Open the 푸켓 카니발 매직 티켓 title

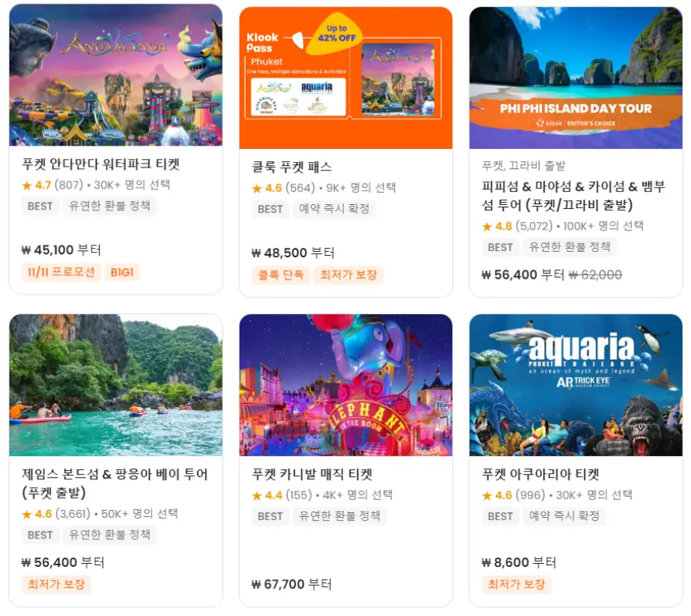312,474
